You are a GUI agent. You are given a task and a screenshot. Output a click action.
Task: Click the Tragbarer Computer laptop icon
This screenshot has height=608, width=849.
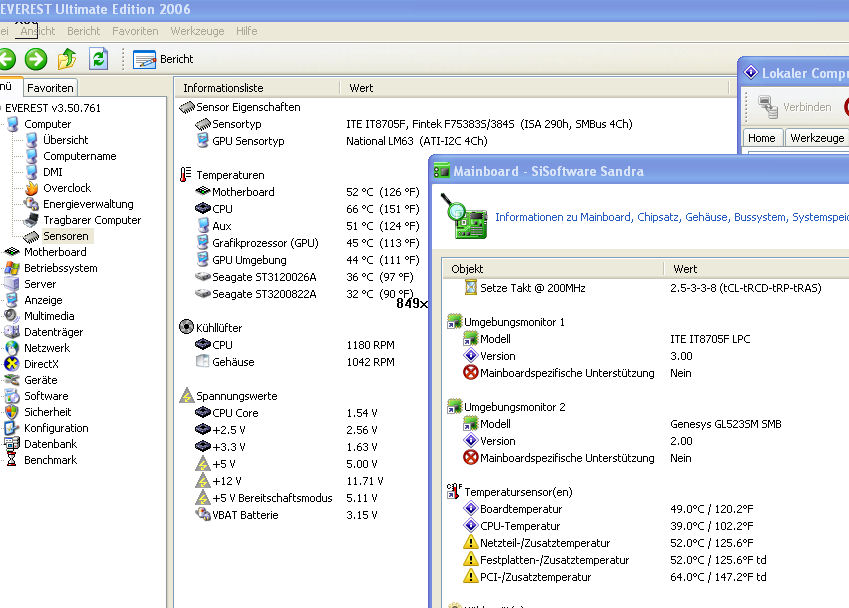tap(31, 220)
